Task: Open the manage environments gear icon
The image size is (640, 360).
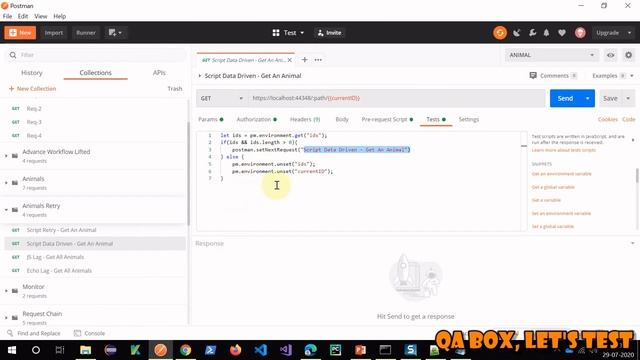Action: pyautogui.click(x=629, y=55)
